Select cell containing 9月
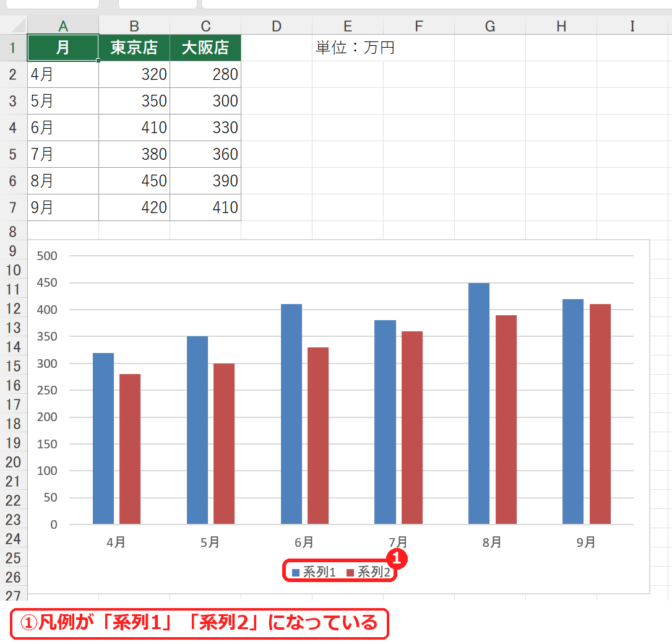The width and height of the screenshot is (672, 644). pyautogui.click(x=63, y=207)
